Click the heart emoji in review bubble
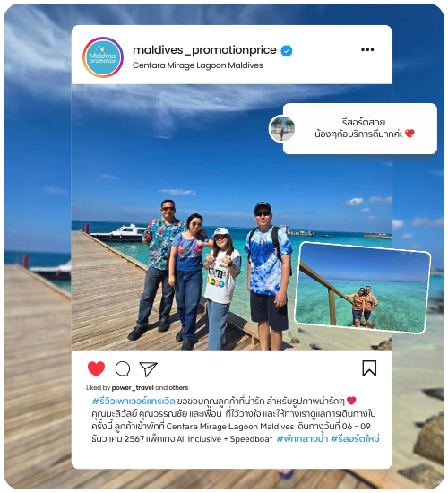 tap(409, 134)
